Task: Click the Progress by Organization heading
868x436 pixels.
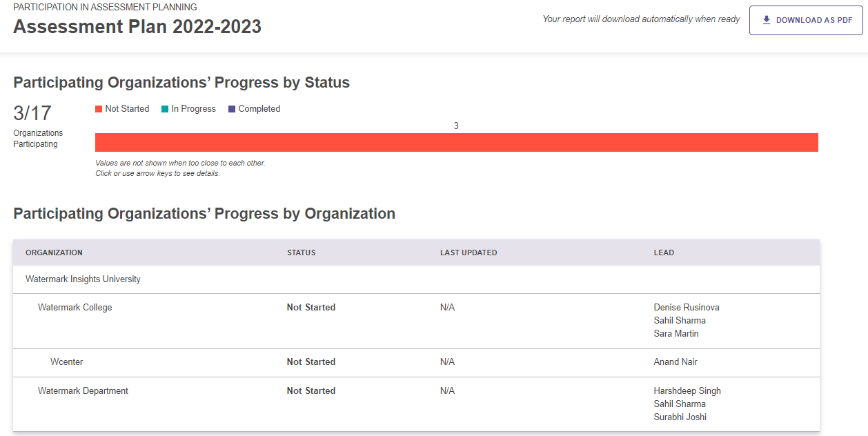Action: click(x=204, y=214)
